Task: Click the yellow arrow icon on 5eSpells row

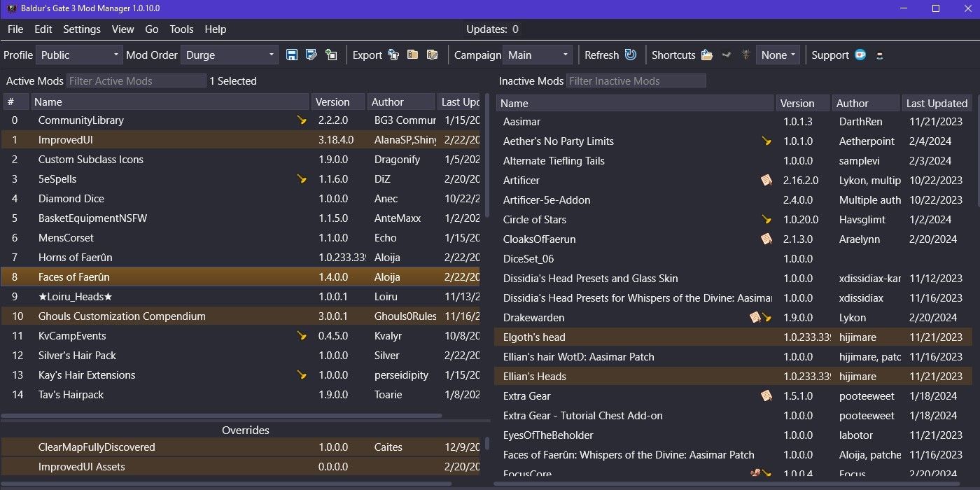Action: pyautogui.click(x=302, y=179)
